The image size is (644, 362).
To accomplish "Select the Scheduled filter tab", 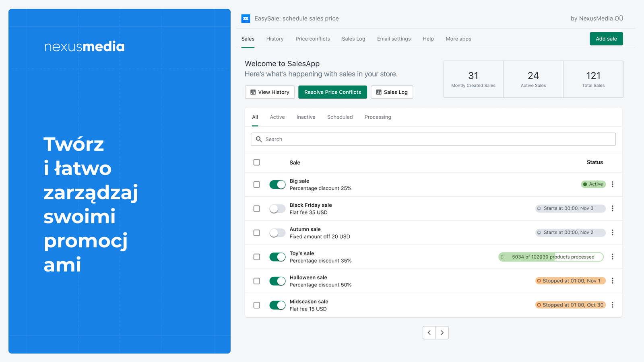I will coord(340,117).
